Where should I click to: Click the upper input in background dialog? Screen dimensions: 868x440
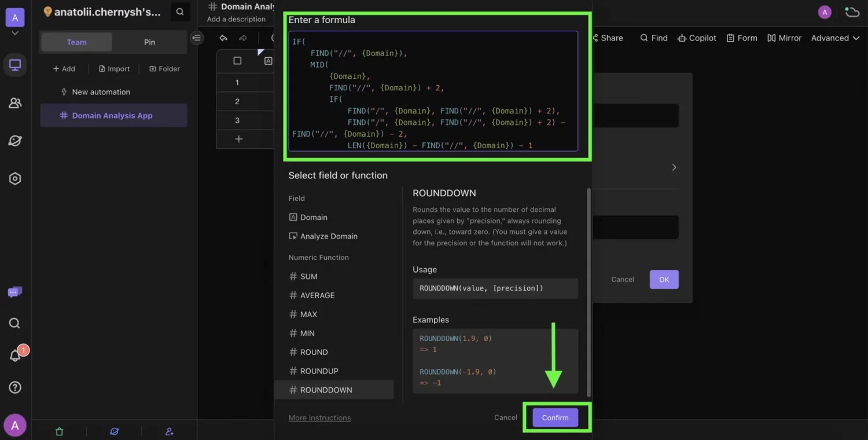[x=635, y=116]
